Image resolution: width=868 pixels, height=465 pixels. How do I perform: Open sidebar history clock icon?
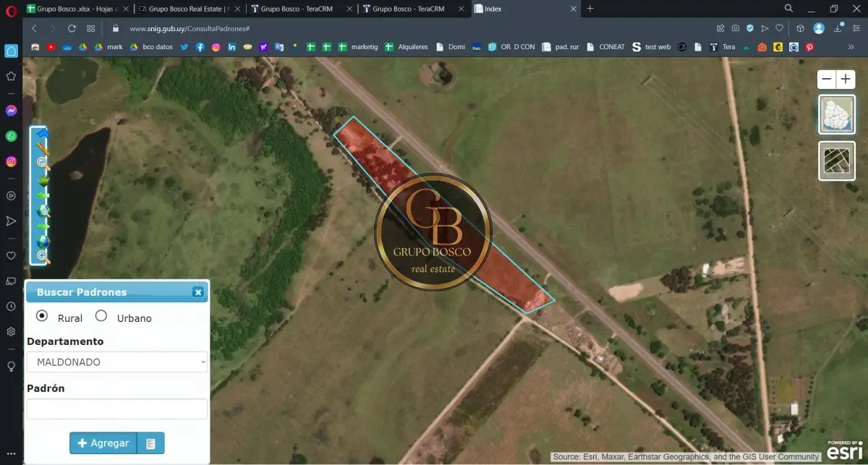click(11, 307)
